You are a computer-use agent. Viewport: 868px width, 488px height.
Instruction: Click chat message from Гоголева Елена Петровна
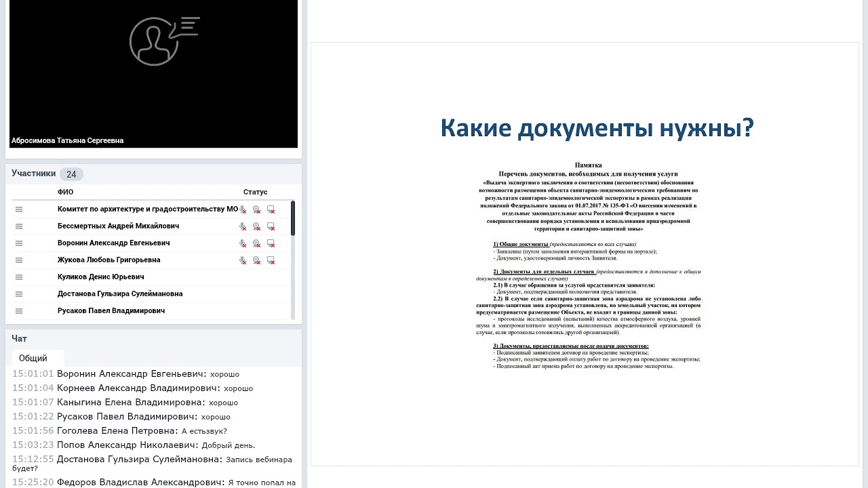tap(119, 431)
